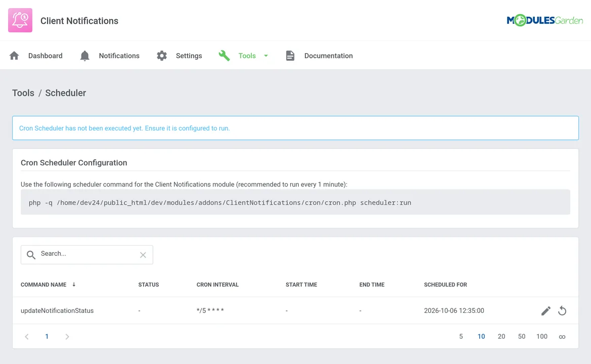
Task: Click the green Tools wrench icon
Action: [224, 56]
